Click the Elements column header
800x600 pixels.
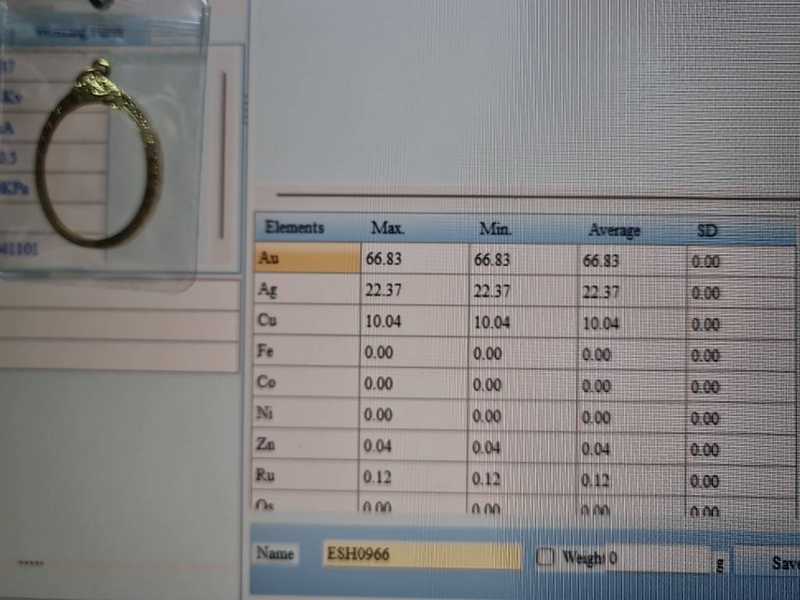click(x=296, y=227)
